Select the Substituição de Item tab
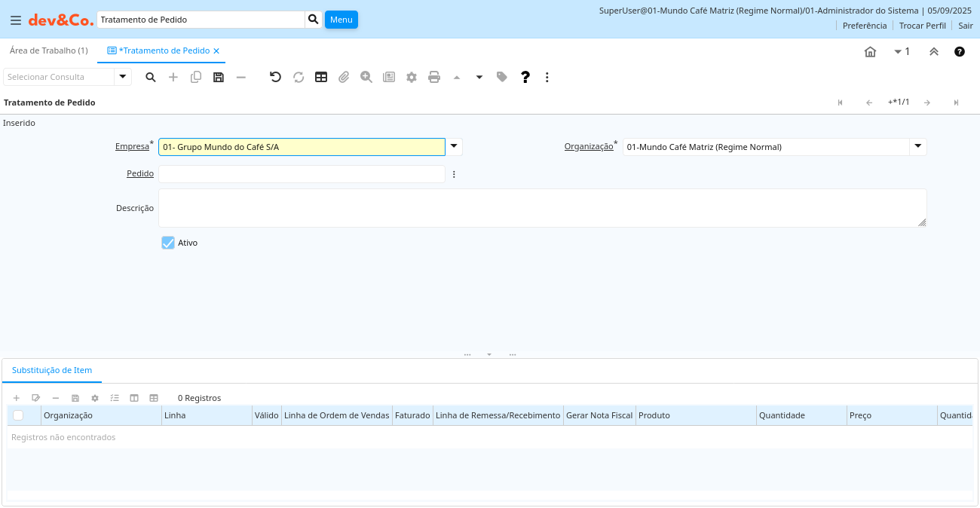The height and width of the screenshot is (508, 980). (52, 370)
